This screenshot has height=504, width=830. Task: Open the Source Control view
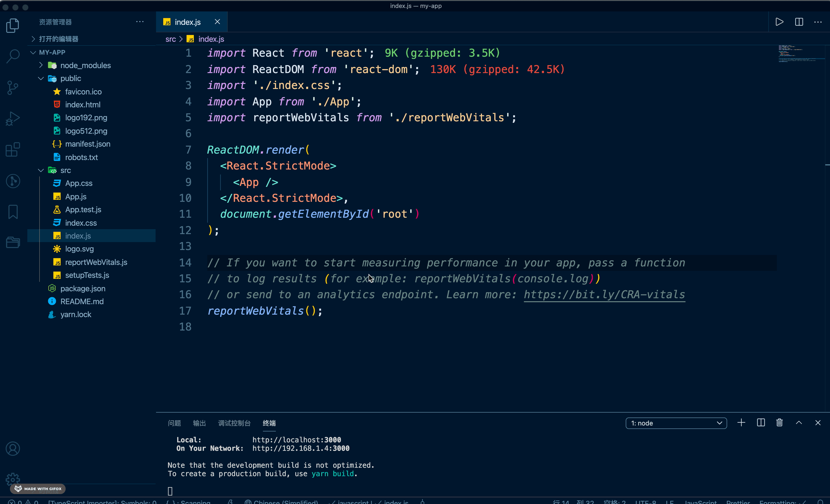pos(13,87)
